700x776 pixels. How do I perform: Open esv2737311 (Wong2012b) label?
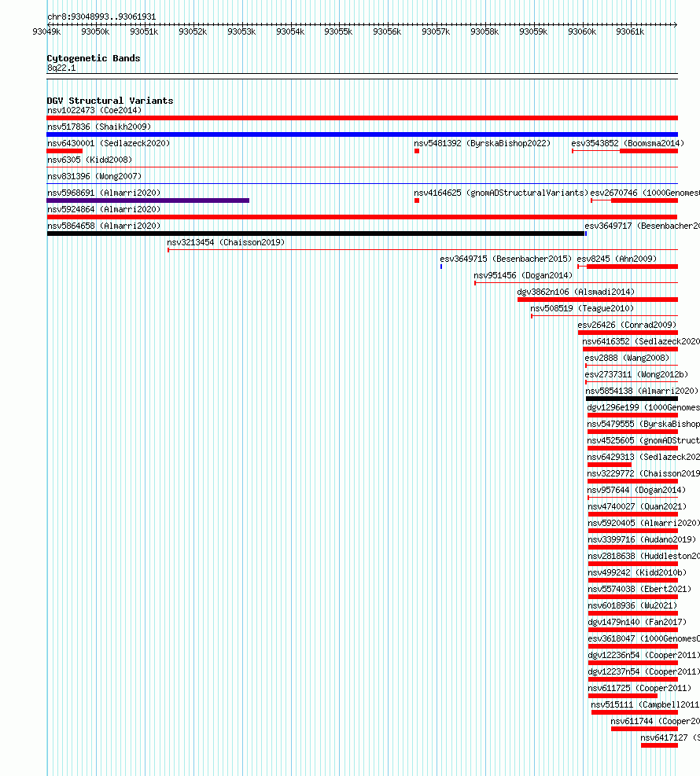pyautogui.click(x=636, y=375)
